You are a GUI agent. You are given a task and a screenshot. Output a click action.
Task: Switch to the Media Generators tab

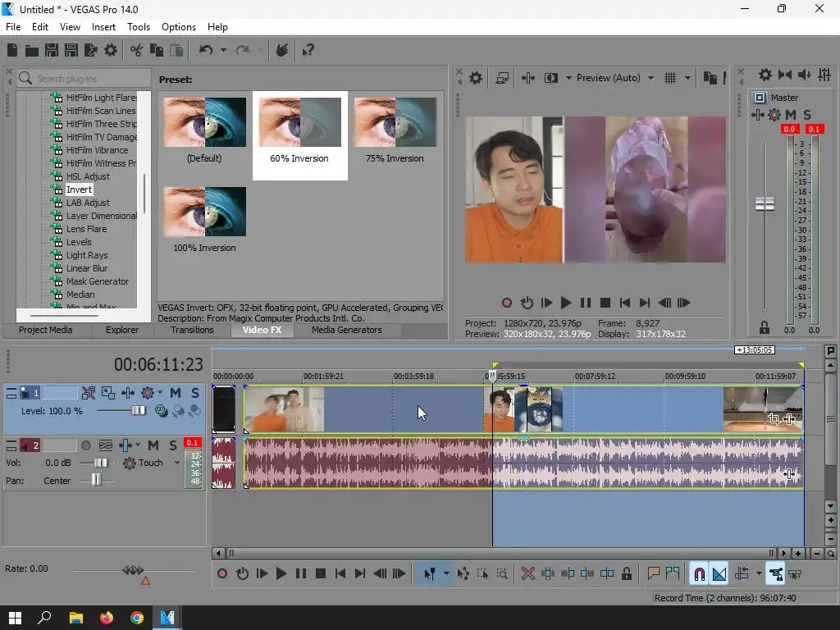pyautogui.click(x=347, y=330)
